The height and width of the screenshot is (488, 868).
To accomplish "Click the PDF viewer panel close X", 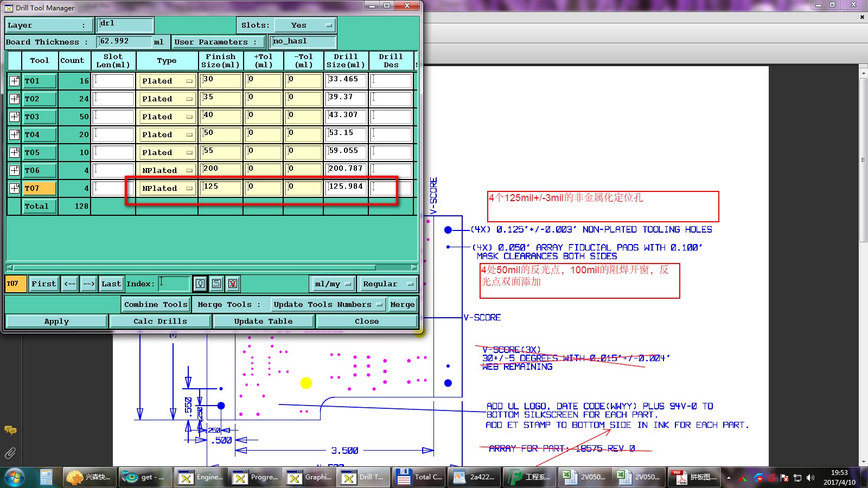I will pyautogui.click(x=862, y=17).
